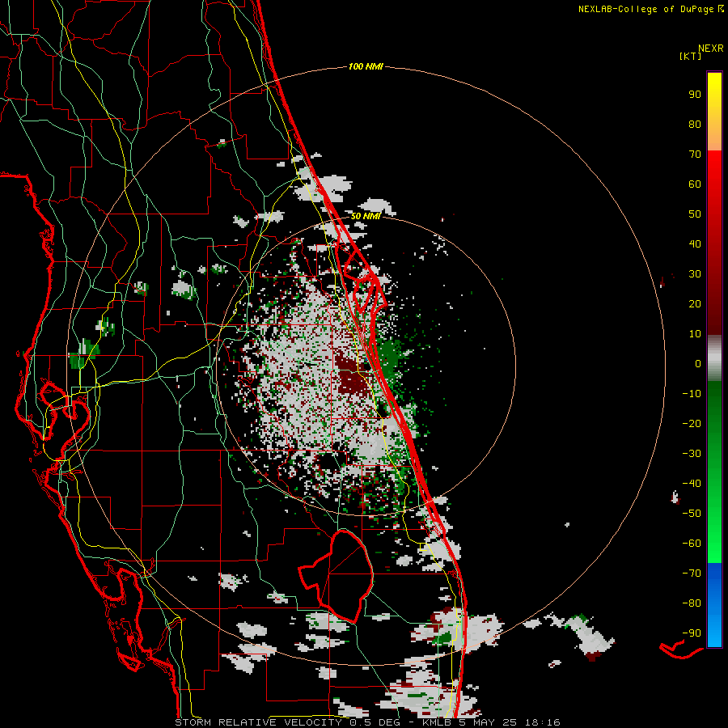
Task: Click the '0' value on the velocity scale
Action: tap(698, 363)
